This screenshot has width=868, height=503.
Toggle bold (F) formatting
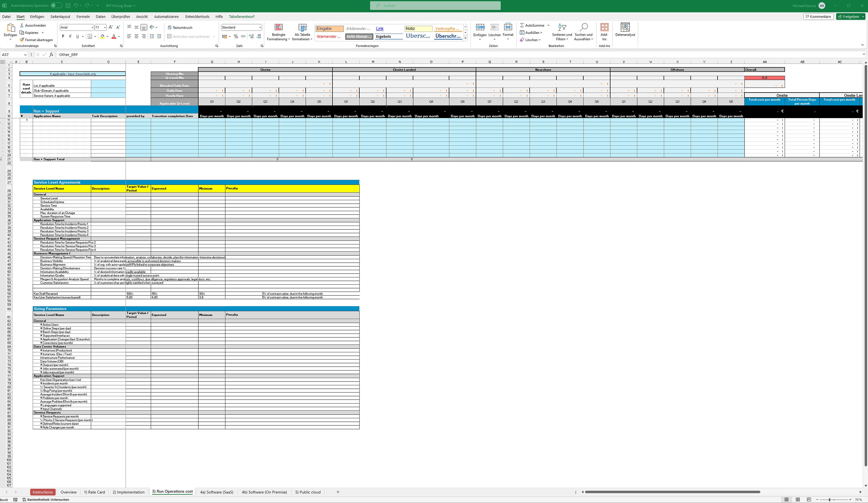click(63, 36)
